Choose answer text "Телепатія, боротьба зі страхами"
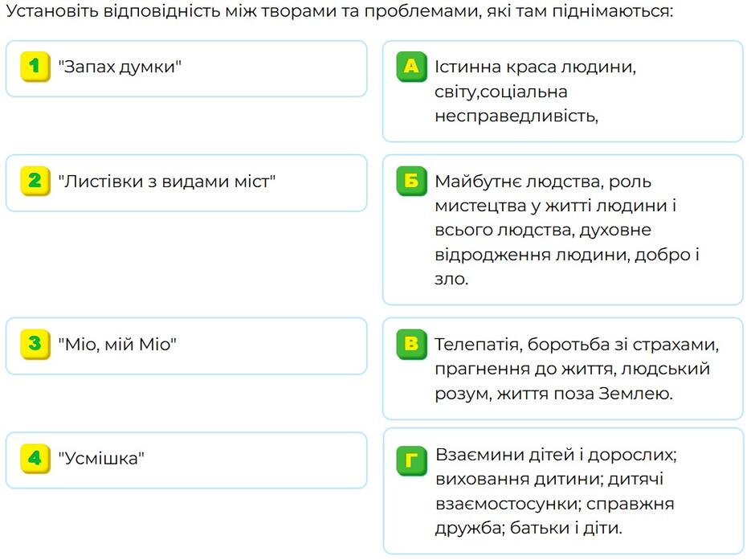The width and height of the screenshot is (755, 560). 577,345
